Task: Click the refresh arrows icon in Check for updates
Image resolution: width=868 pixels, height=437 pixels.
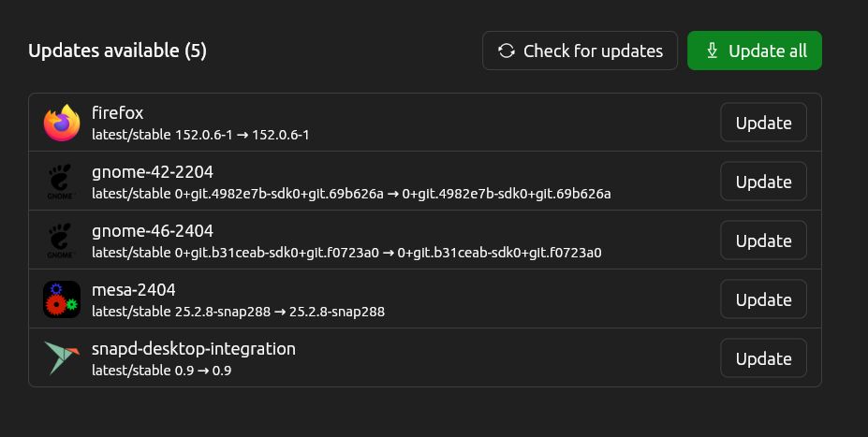Action: pyautogui.click(x=506, y=51)
